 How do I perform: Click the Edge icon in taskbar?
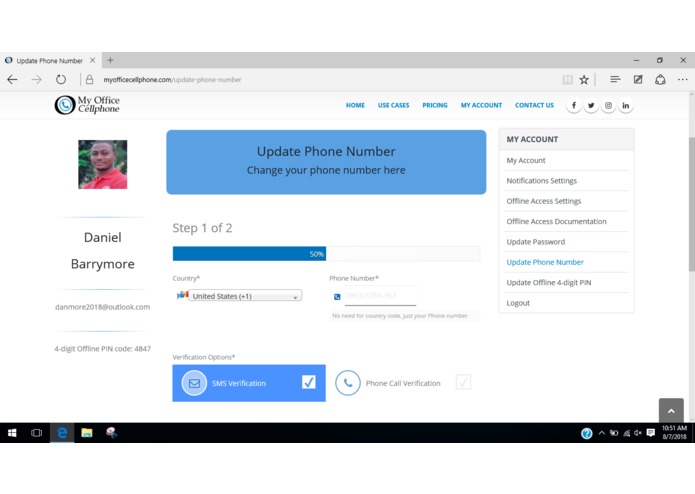point(62,433)
